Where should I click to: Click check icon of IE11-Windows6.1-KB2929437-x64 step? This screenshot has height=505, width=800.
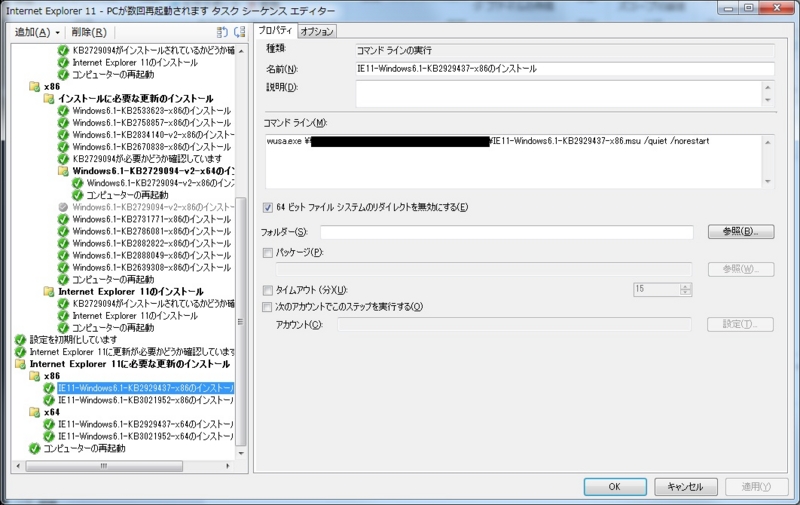tap(49, 424)
